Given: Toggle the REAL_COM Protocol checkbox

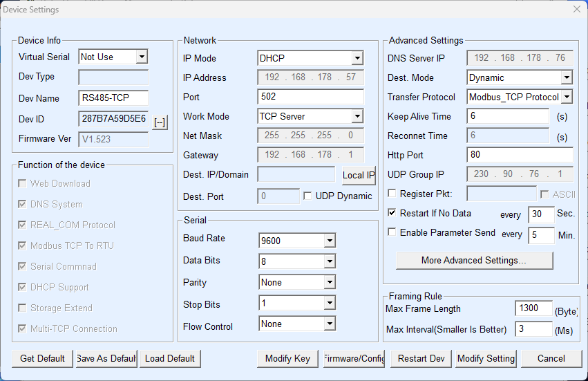Looking at the screenshot, I should point(23,225).
